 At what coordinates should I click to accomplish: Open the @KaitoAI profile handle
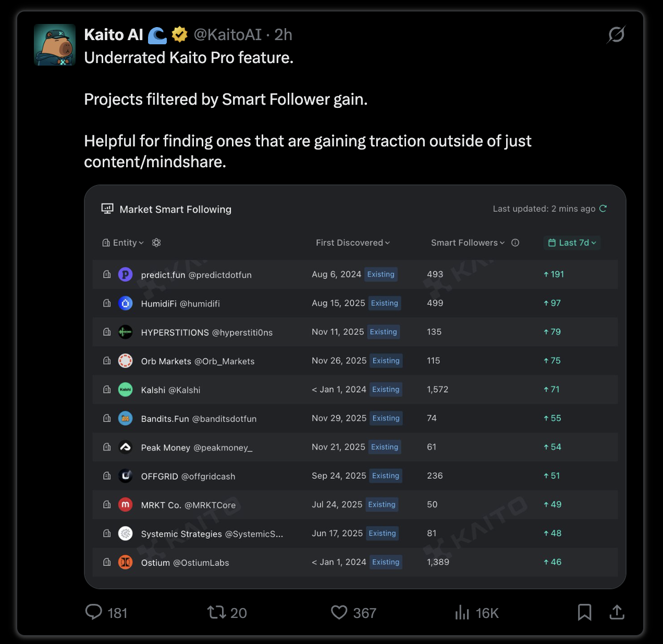[228, 35]
